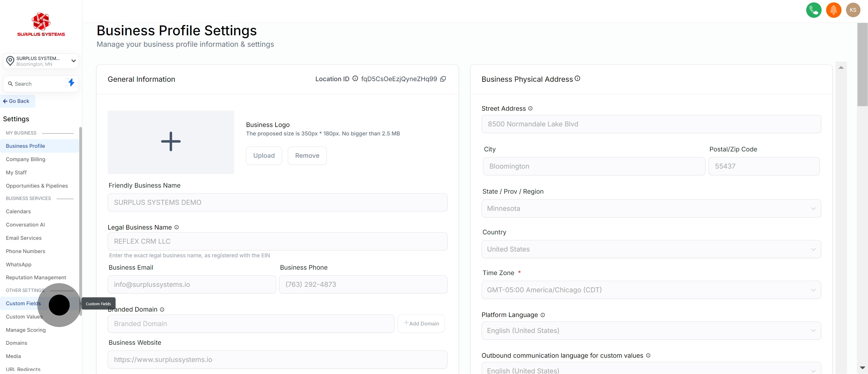Copy the Location ID using the copy icon
This screenshot has height=374, width=868.
[443, 79]
